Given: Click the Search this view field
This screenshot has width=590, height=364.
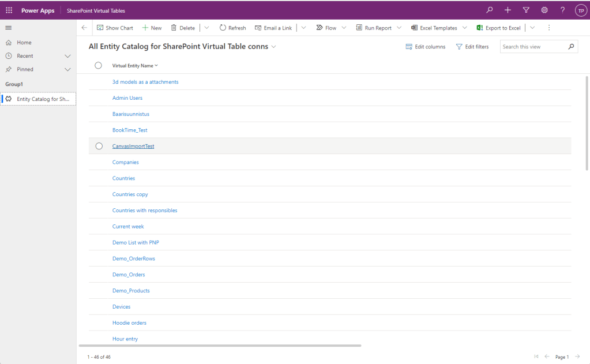Looking at the screenshot, I should (533, 47).
